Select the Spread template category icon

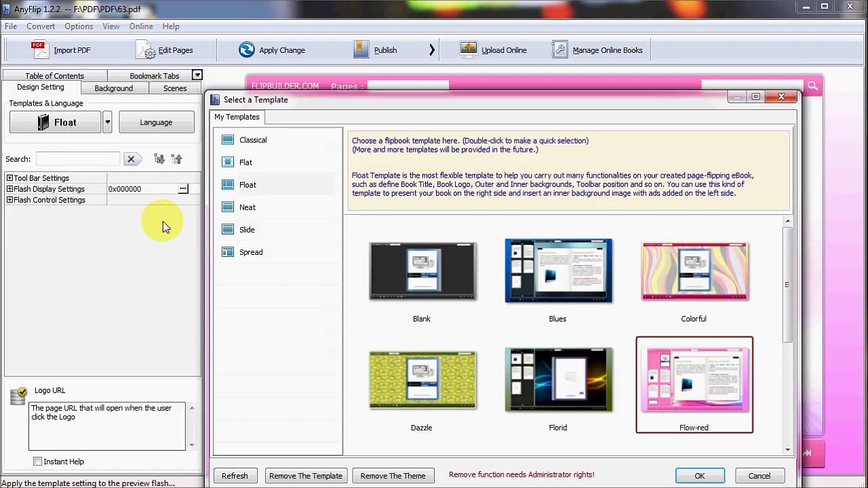point(228,251)
